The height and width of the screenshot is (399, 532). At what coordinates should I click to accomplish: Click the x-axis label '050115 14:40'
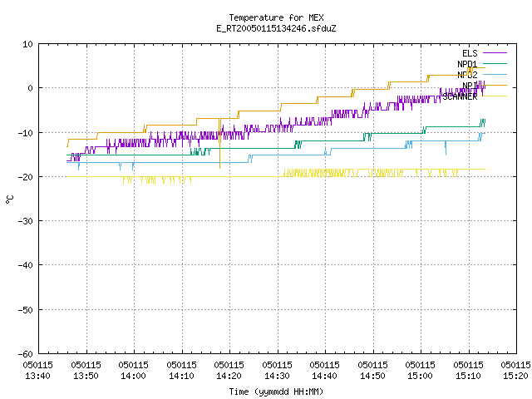[x=325, y=370]
